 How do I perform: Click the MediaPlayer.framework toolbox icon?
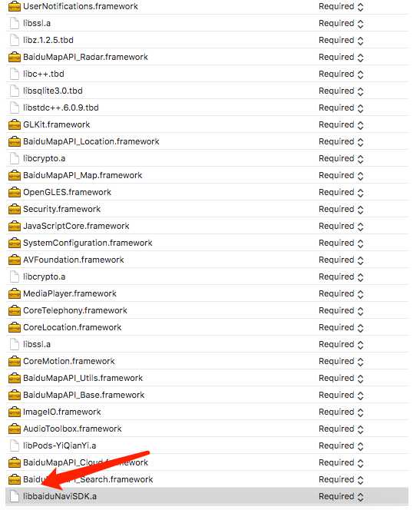(x=15, y=294)
